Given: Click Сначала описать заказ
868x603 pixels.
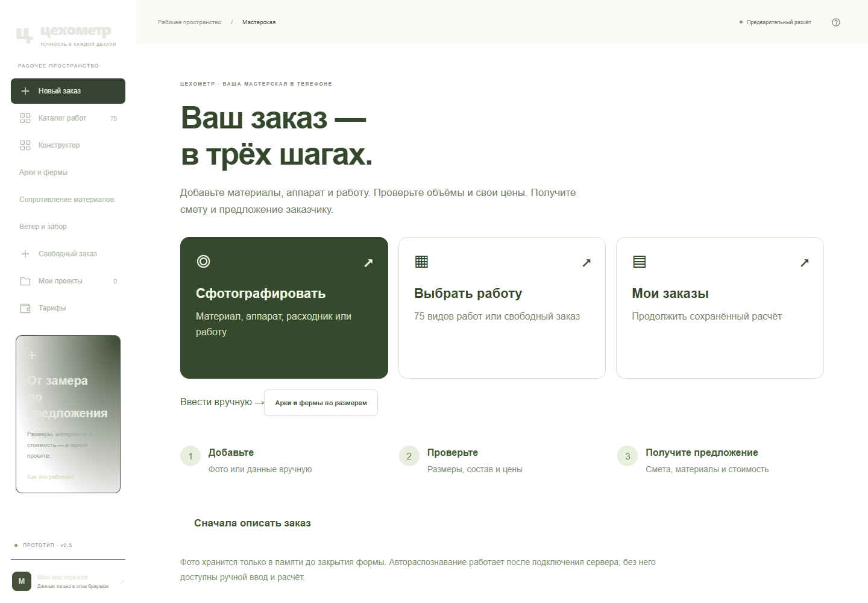Looking at the screenshot, I should click(253, 523).
